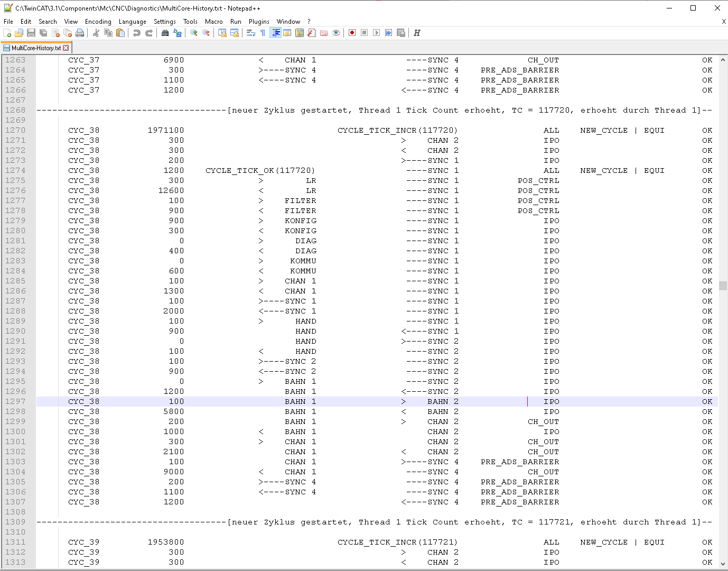Open the ? help menu

click(309, 22)
